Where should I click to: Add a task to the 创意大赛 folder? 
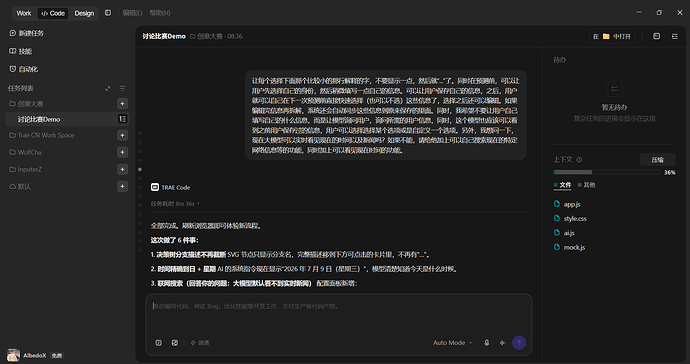pyautogui.click(x=122, y=104)
